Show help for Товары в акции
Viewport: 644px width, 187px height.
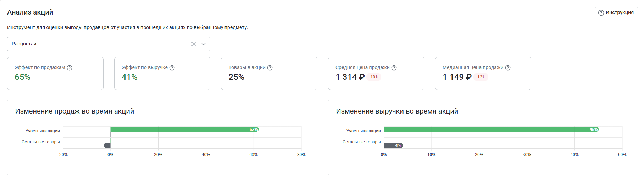(x=270, y=68)
